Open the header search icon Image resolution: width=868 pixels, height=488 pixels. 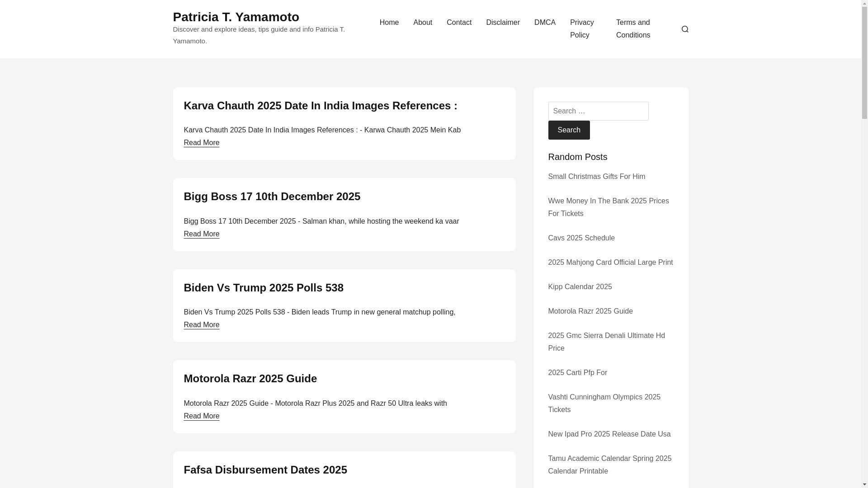coord(684,29)
